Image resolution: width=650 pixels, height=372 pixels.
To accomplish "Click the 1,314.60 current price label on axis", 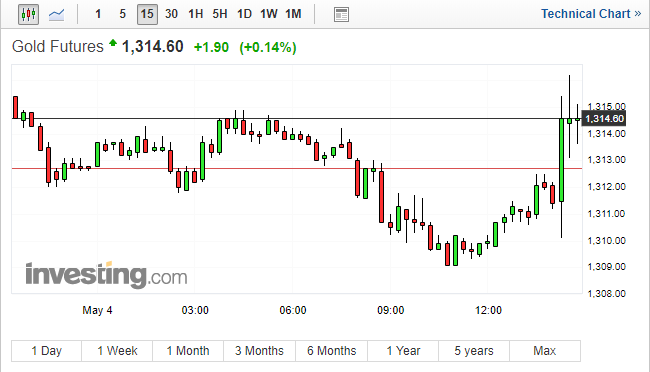I will (604, 119).
